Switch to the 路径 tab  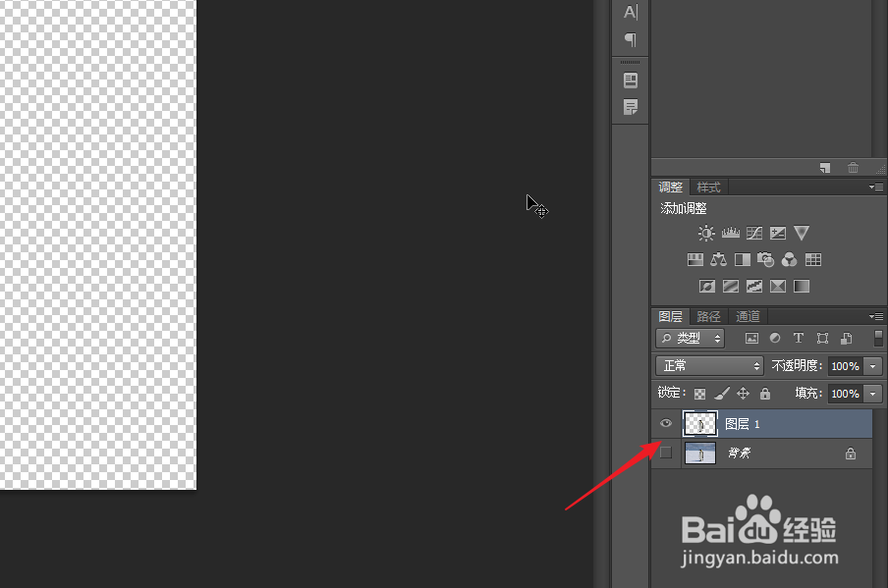pos(708,316)
